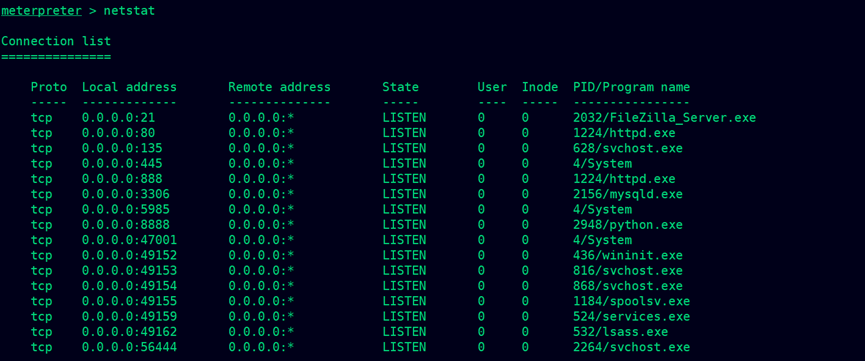Click the 'Local address' column header
865x361 pixels.
click(130, 87)
